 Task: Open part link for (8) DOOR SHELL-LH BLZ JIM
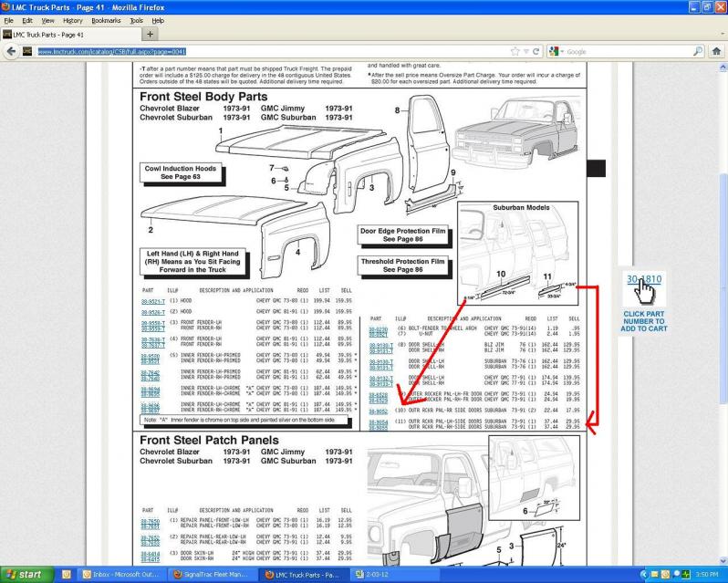(x=380, y=346)
